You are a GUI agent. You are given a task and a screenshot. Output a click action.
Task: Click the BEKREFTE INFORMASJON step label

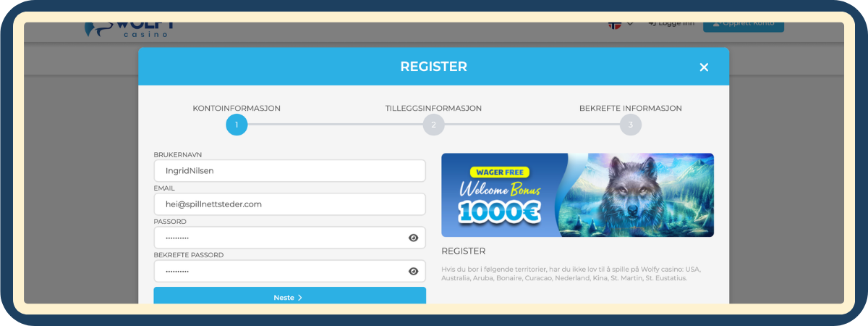coord(630,108)
